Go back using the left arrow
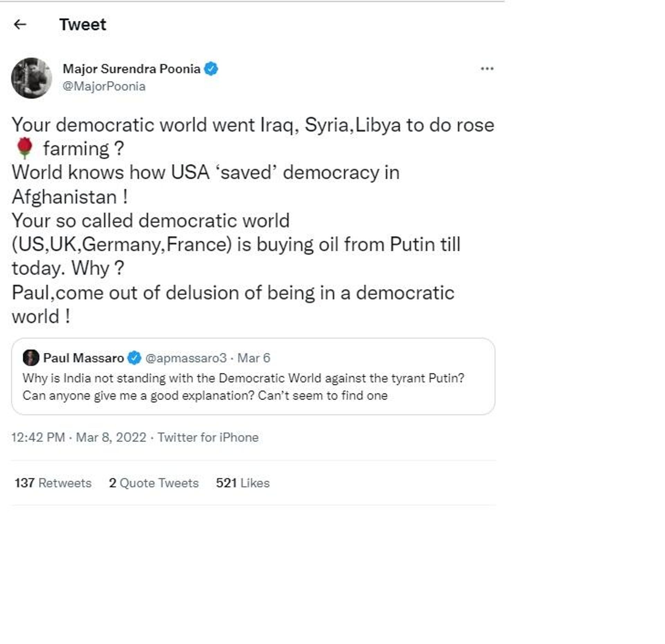 [x=20, y=24]
